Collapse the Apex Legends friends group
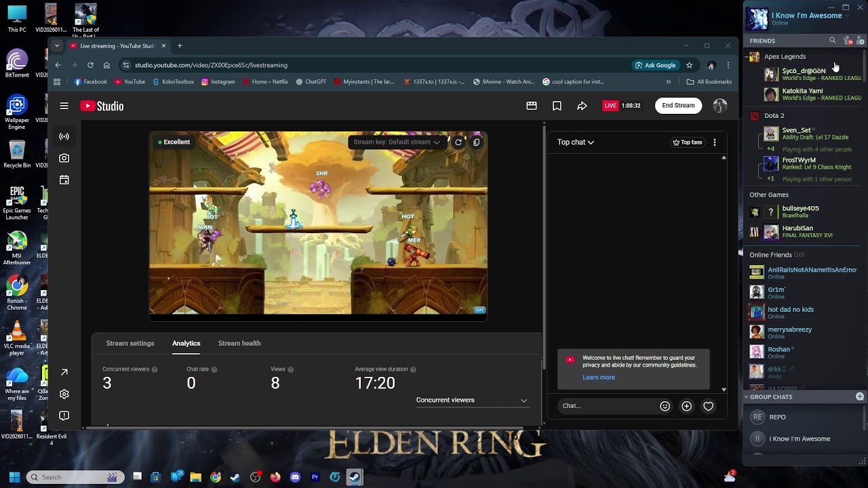Screen dimensions: 868x488 pyautogui.click(x=746, y=57)
